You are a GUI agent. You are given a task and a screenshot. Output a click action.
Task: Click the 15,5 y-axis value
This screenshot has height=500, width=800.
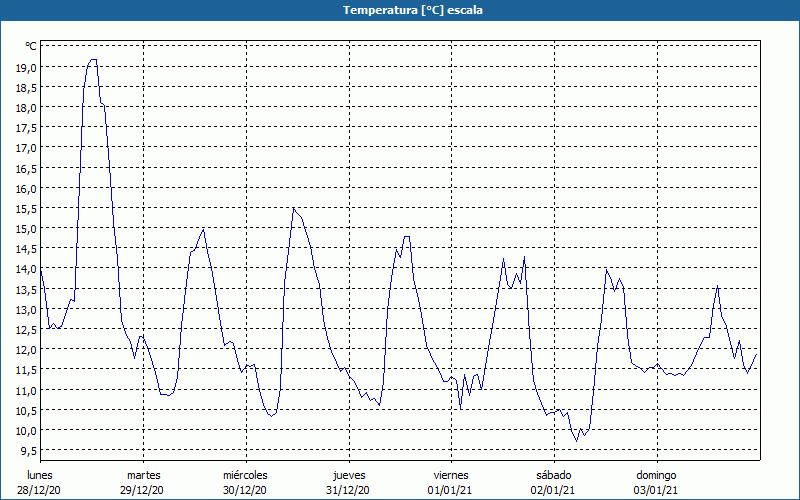pos(27,209)
